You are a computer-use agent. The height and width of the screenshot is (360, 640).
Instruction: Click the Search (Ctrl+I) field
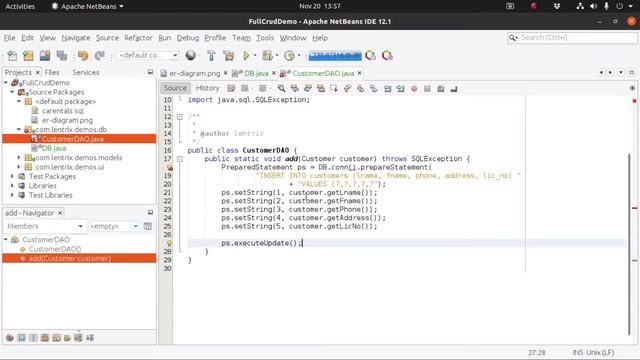pos(572,38)
